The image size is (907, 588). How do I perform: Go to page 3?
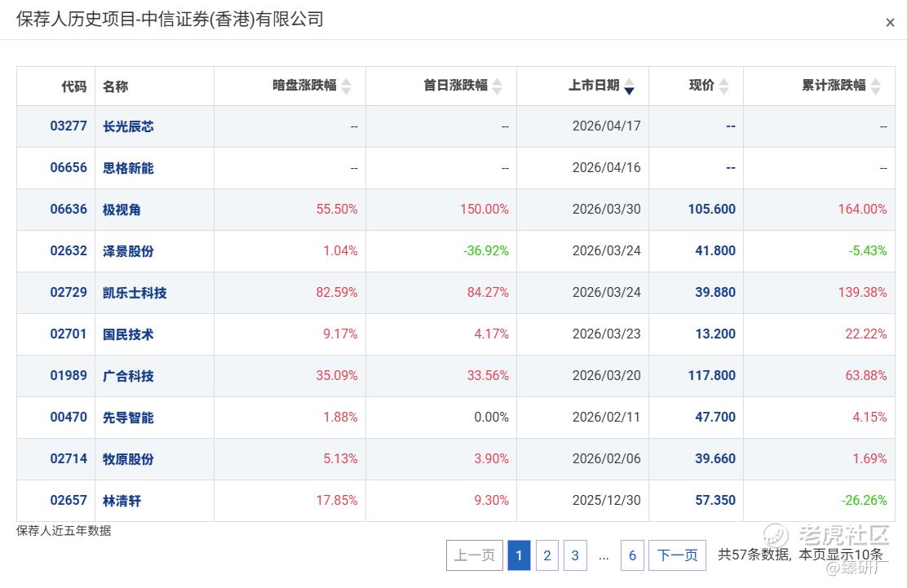click(575, 555)
